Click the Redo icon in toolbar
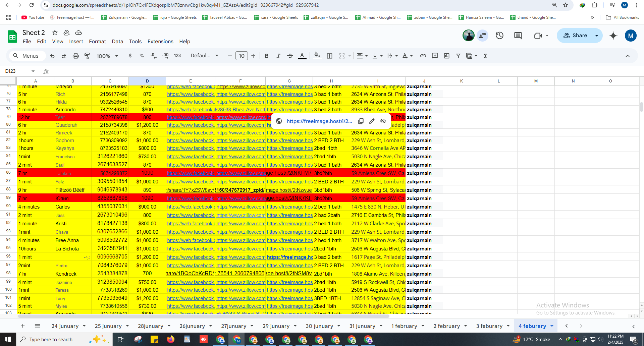The width and height of the screenshot is (644, 346). point(64,56)
